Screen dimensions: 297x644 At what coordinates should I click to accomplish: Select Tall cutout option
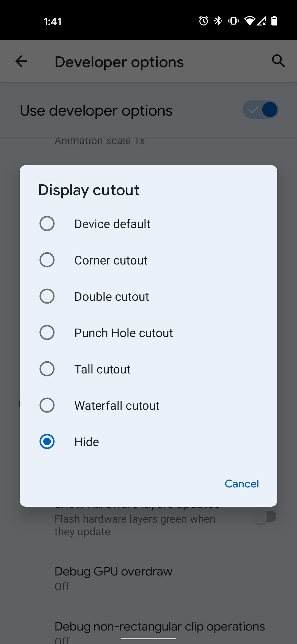[47, 369]
